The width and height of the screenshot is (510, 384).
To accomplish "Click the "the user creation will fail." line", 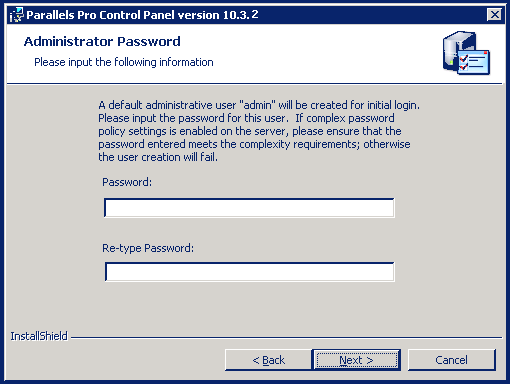I will pos(158,157).
